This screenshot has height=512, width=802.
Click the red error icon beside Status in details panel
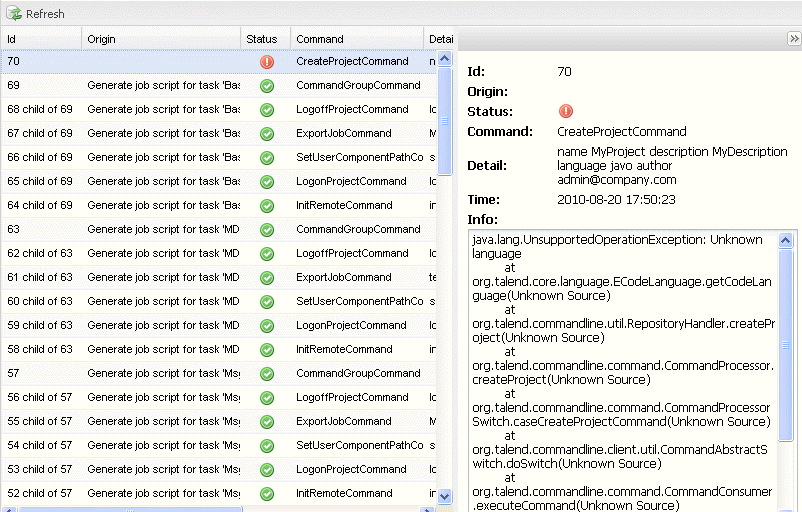pyautogui.click(x=566, y=112)
